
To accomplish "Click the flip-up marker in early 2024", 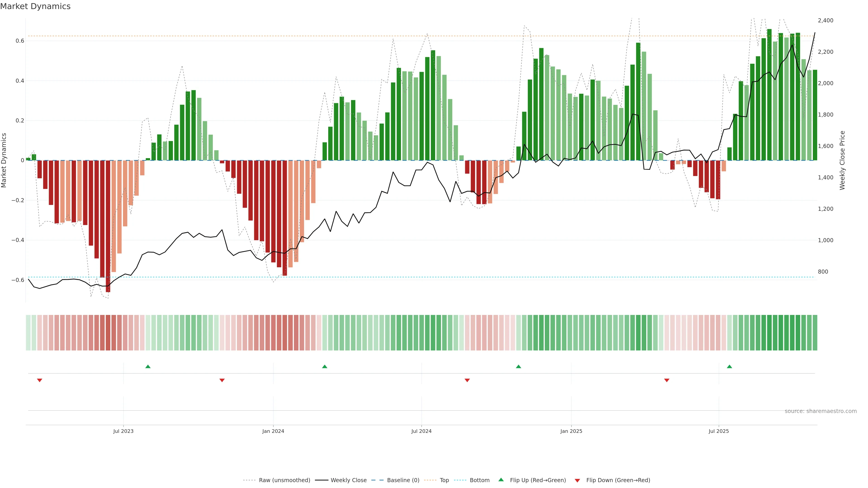I will pos(325,366).
